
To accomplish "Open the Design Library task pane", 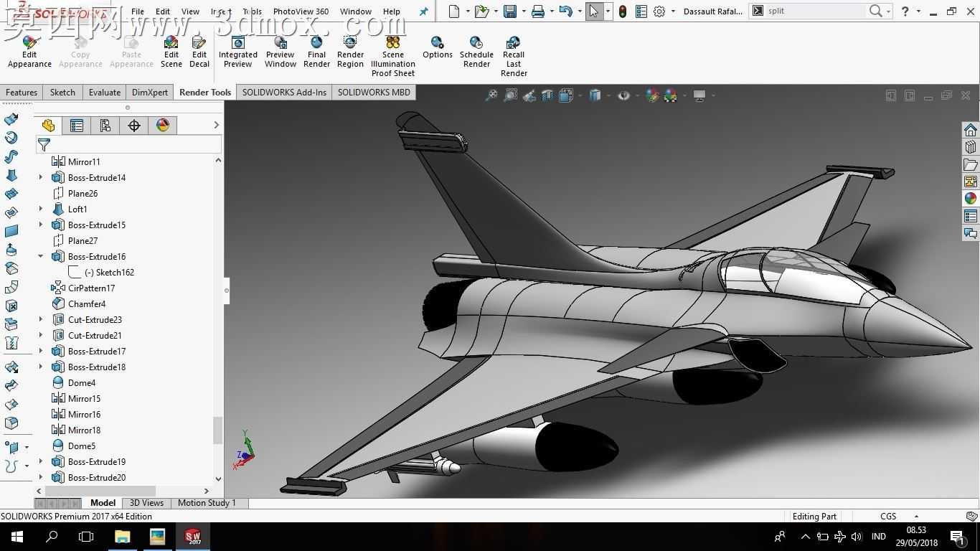I will coord(971,147).
